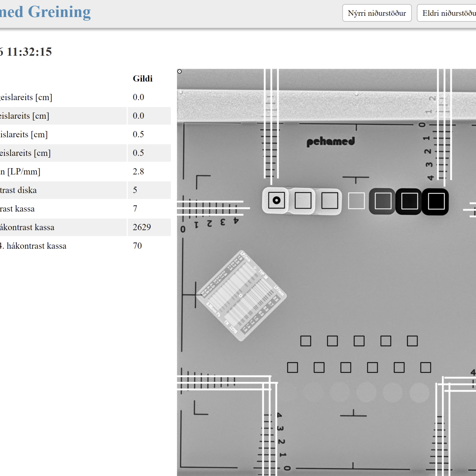476x476 pixels.
Task: Click the trast diska row label
Action: point(18,190)
